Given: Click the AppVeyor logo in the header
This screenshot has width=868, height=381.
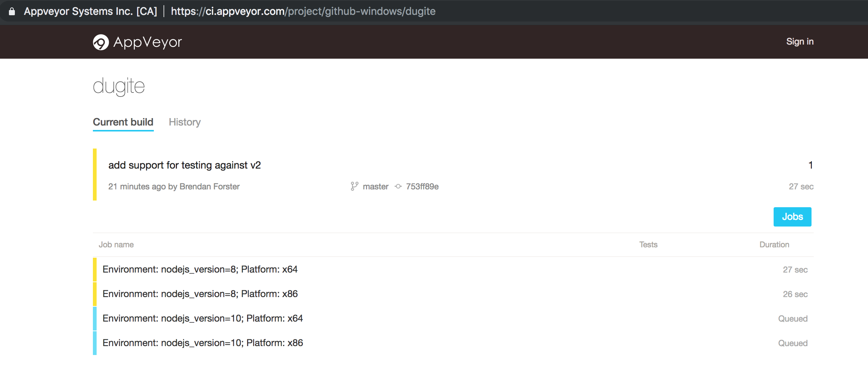Looking at the screenshot, I should pyautogui.click(x=137, y=42).
